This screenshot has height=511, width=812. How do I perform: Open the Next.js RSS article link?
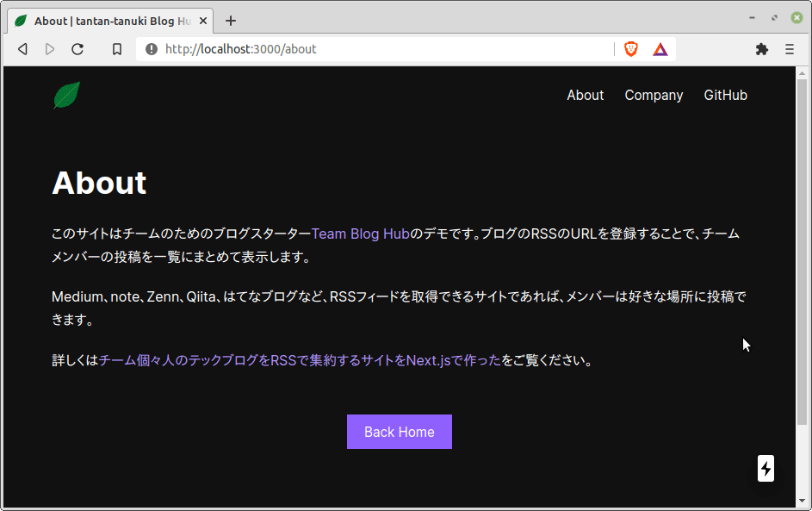(300, 360)
